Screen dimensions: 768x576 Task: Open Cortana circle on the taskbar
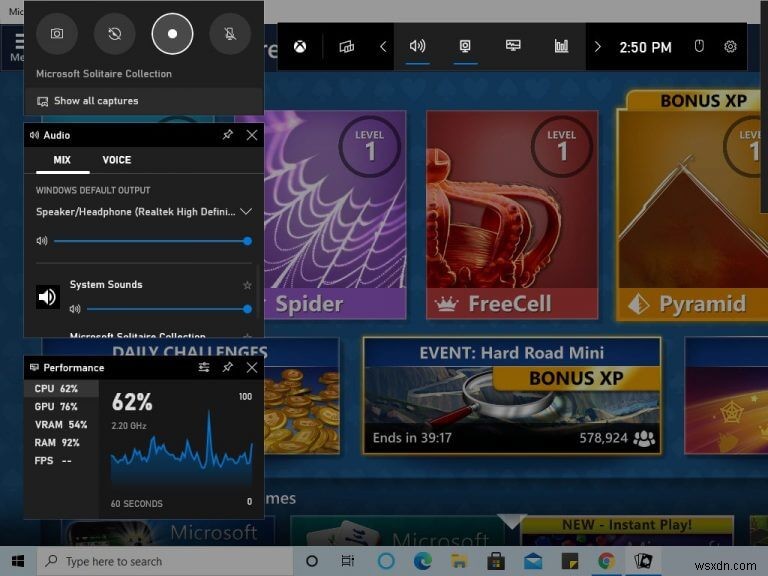tap(312, 561)
